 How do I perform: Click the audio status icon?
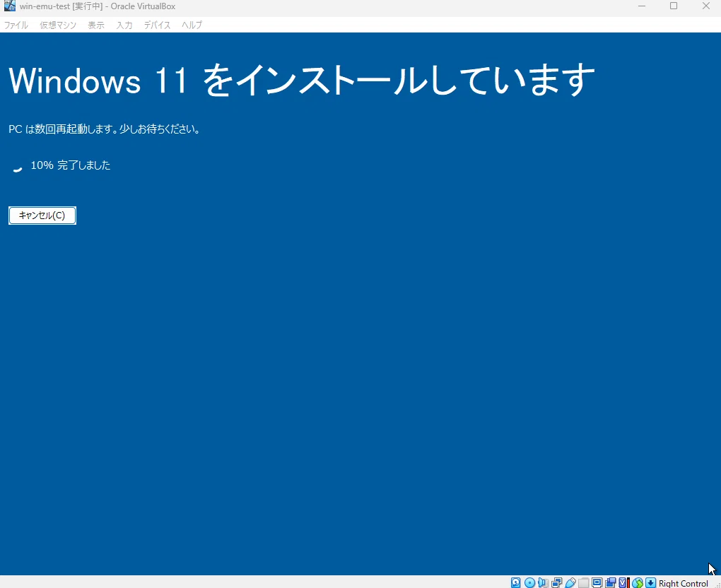(x=543, y=582)
